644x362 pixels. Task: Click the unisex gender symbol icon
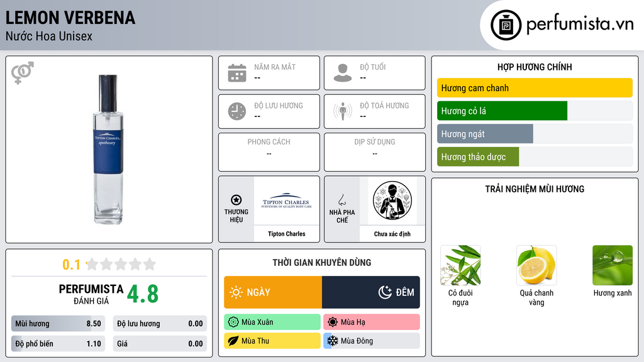(x=23, y=73)
